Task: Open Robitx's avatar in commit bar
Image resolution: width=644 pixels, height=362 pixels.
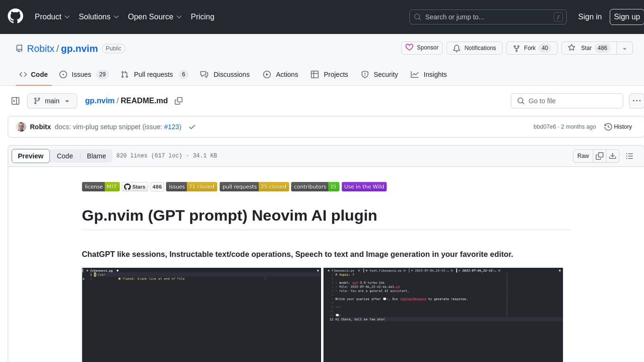Action: click(x=21, y=127)
